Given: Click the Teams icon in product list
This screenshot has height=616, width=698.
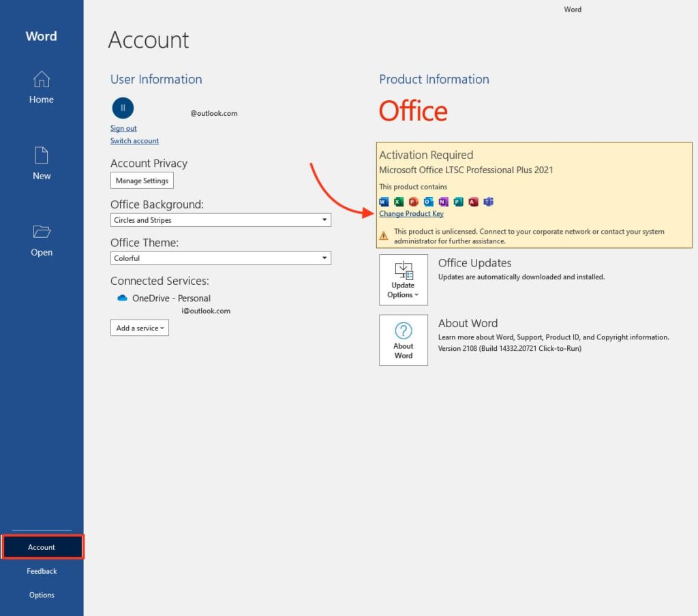Looking at the screenshot, I should (x=489, y=202).
